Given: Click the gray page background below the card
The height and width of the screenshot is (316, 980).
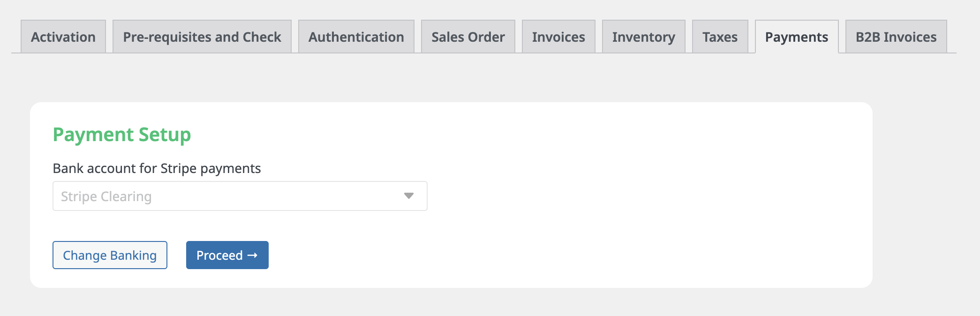Looking at the screenshot, I should pos(469,302).
